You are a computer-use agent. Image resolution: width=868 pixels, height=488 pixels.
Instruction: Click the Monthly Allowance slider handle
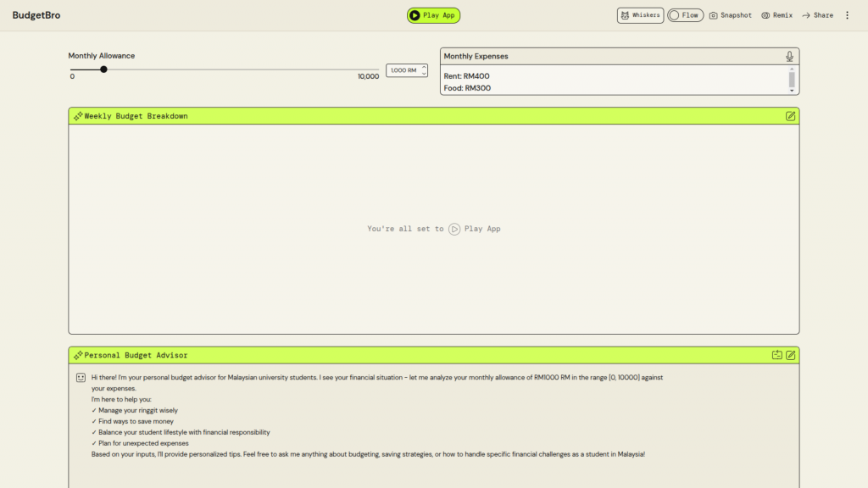(103, 69)
